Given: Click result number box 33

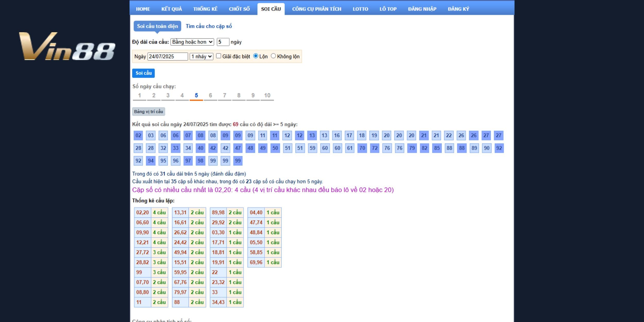Looking at the screenshot, I should (176, 148).
